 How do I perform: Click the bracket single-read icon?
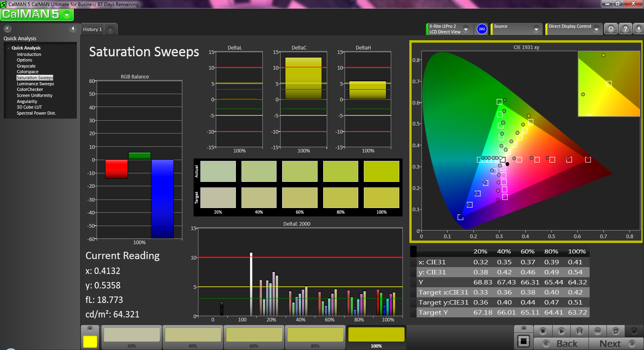(x=580, y=331)
